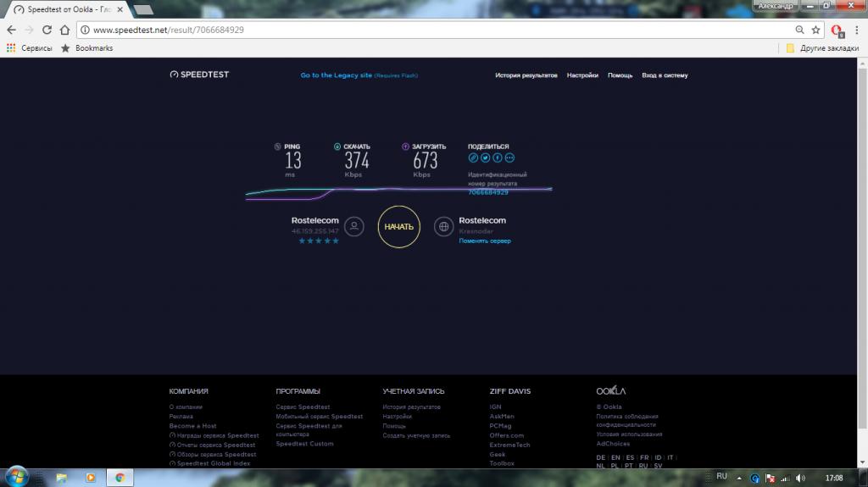
Task: Follow the Go to the Legacy site link
Action: point(359,75)
